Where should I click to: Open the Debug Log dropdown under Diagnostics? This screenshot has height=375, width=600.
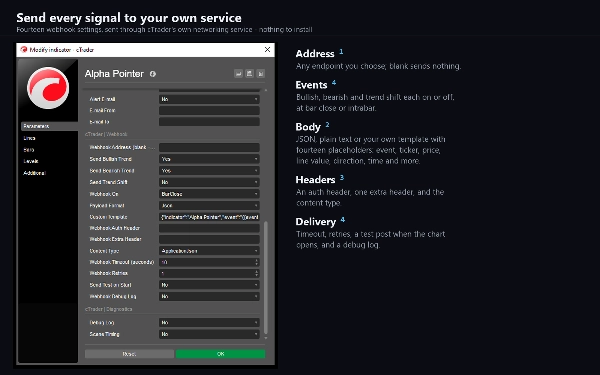point(209,323)
